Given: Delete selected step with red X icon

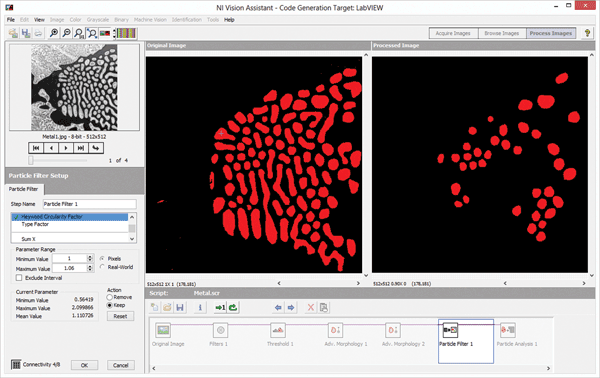Looking at the screenshot, I should [311, 307].
